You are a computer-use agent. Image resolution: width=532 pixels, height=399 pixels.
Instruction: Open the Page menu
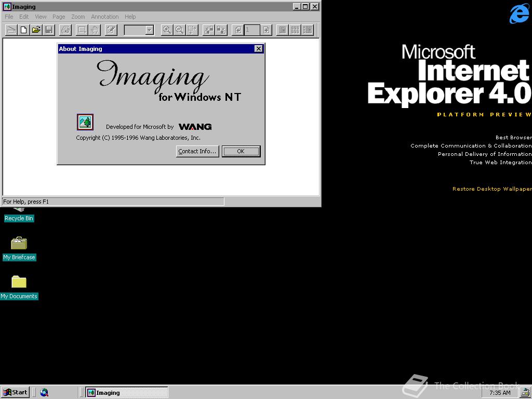point(59,17)
